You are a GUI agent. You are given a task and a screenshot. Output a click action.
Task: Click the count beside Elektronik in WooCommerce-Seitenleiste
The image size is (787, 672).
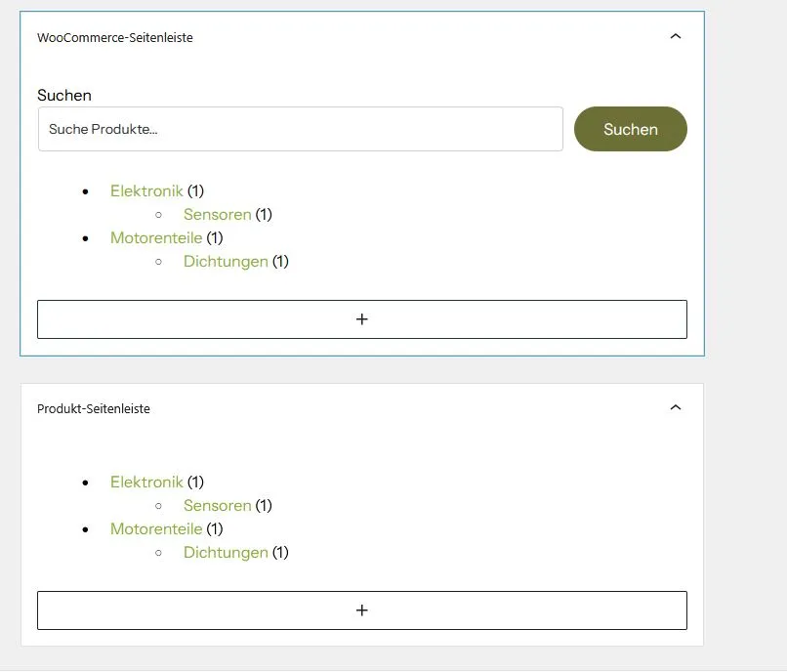(195, 190)
